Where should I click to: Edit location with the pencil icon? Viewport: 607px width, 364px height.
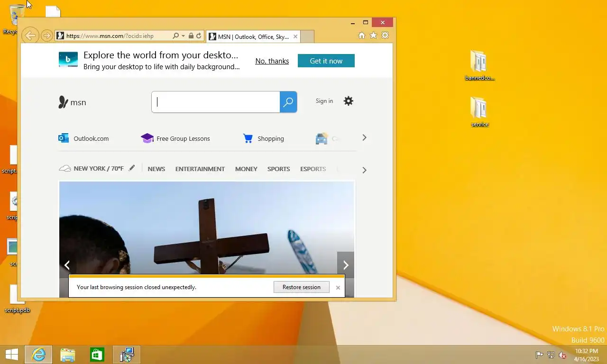(132, 168)
